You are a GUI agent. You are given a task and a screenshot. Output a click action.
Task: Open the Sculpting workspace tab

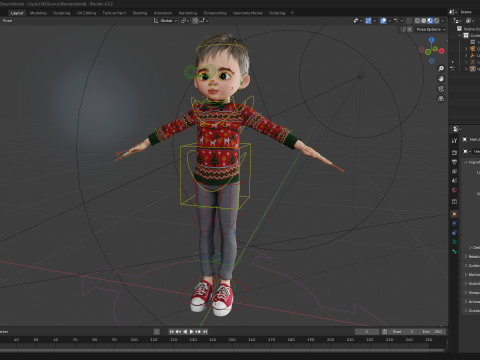click(x=62, y=13)
